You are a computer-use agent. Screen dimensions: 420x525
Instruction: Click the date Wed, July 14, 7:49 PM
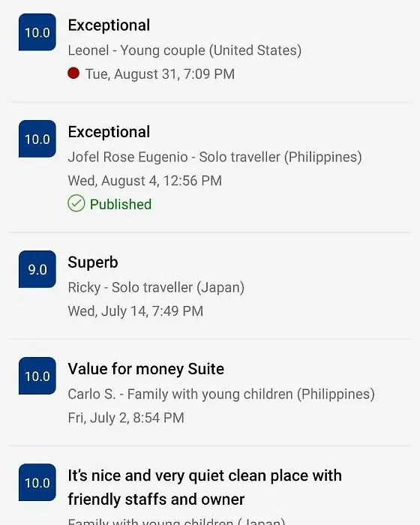pyautogui.click(x=135, y=311)
